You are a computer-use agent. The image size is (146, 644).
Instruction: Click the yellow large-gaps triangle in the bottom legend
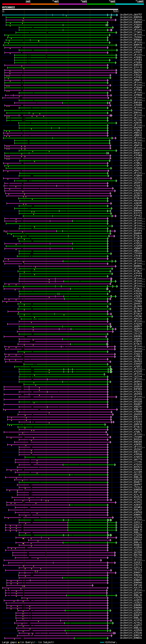19,642
